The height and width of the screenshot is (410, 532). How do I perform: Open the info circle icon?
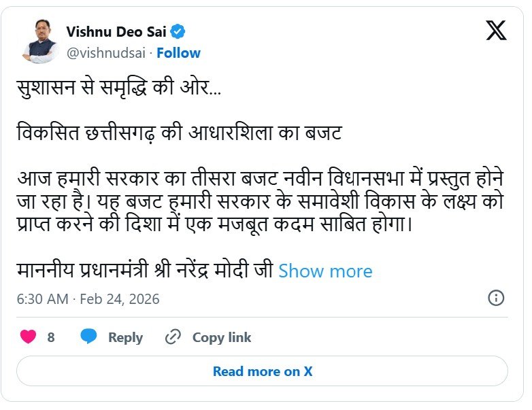tap(496, 298)
